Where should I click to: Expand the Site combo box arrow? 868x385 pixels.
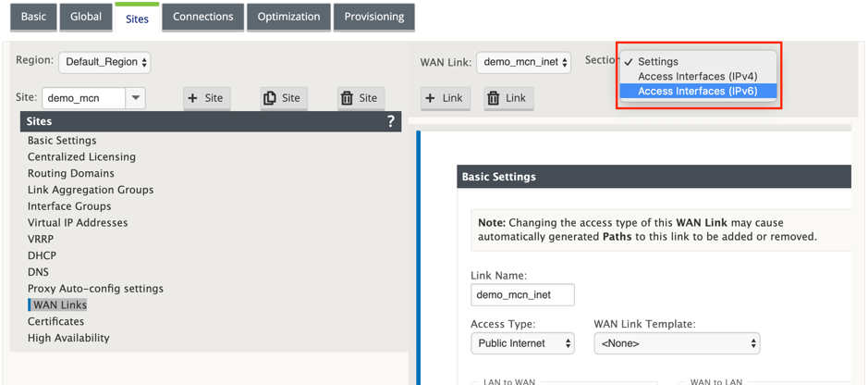click(136, 98)
